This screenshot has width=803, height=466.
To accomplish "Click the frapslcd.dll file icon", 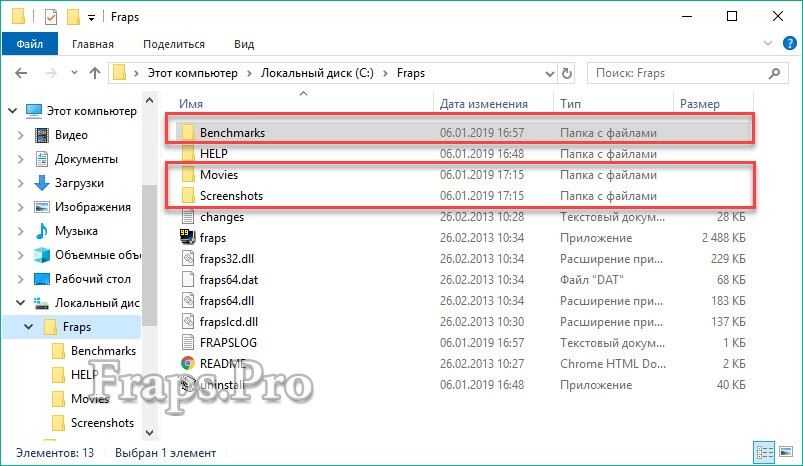I will 188,322.
